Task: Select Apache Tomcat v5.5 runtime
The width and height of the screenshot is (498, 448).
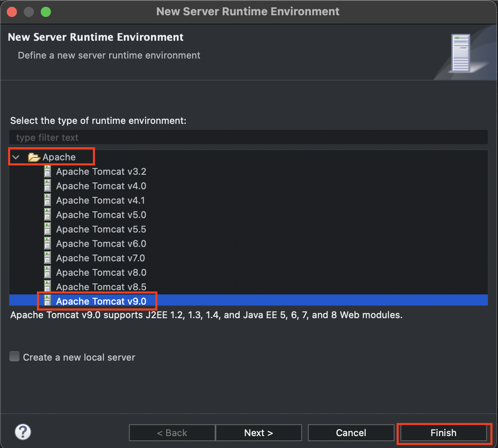Action: point(101,229)
